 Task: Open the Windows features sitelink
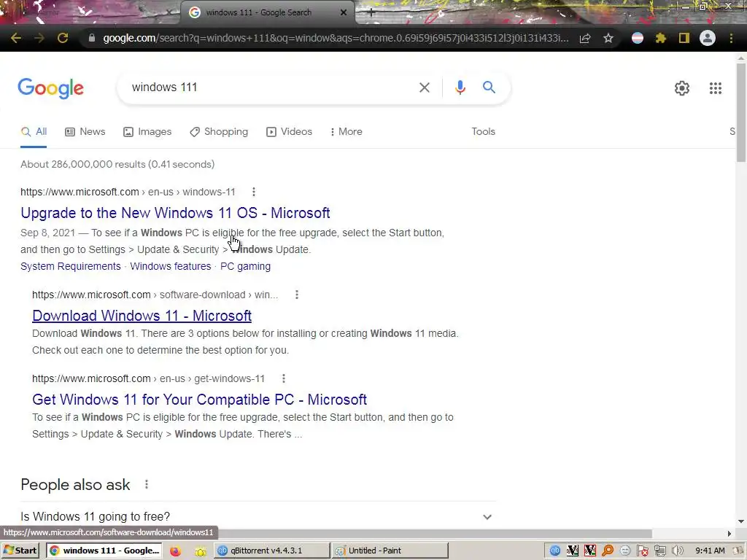click(x=171, y=266)
